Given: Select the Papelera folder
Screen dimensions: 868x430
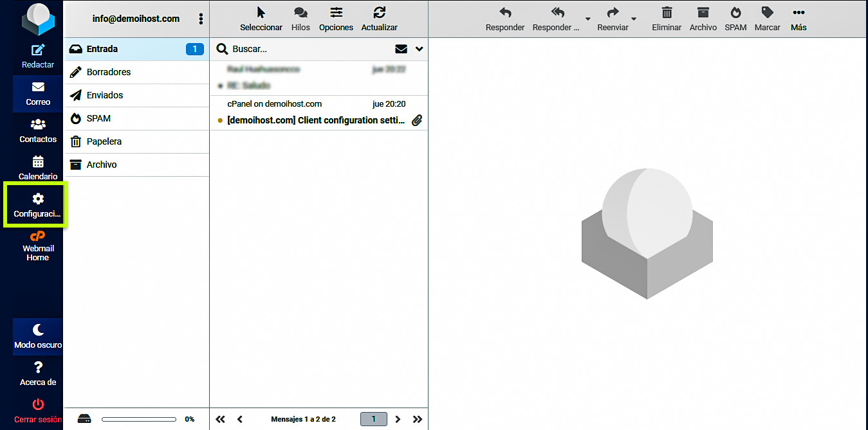Looking at the screenshot, I should click(104, 141).
